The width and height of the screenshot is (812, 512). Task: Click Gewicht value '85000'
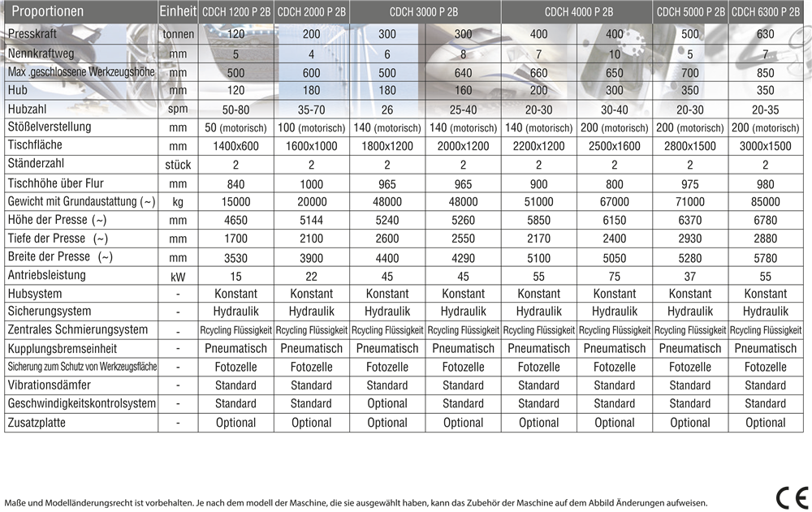pyautogui.click(x=766, y=202)
